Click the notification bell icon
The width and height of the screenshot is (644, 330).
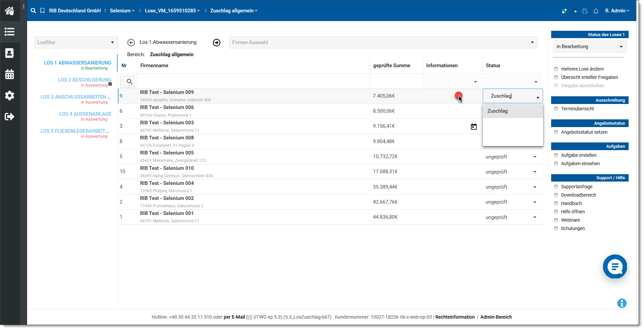pyautogui.click(x=596, y=11)
